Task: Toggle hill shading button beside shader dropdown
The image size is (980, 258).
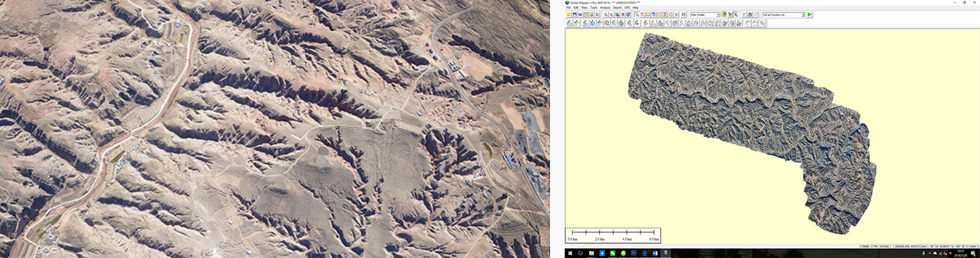Action: point(725,15)
